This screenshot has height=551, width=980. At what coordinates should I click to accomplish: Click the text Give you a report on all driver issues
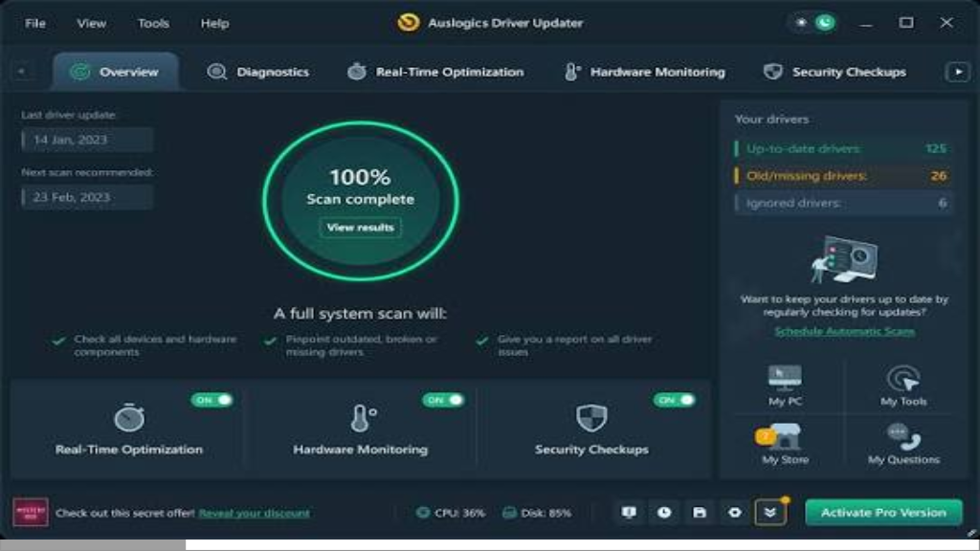(x=574, y=345)
